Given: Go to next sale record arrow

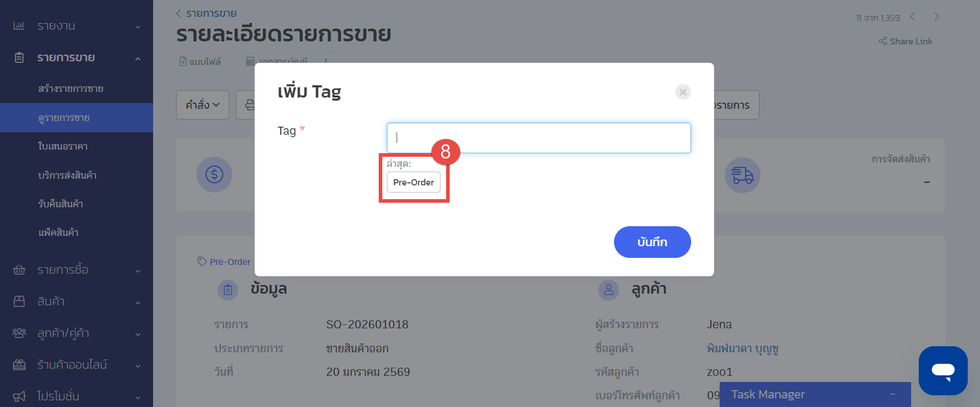Looking at the screenshot, I should [x=936, y=17].
